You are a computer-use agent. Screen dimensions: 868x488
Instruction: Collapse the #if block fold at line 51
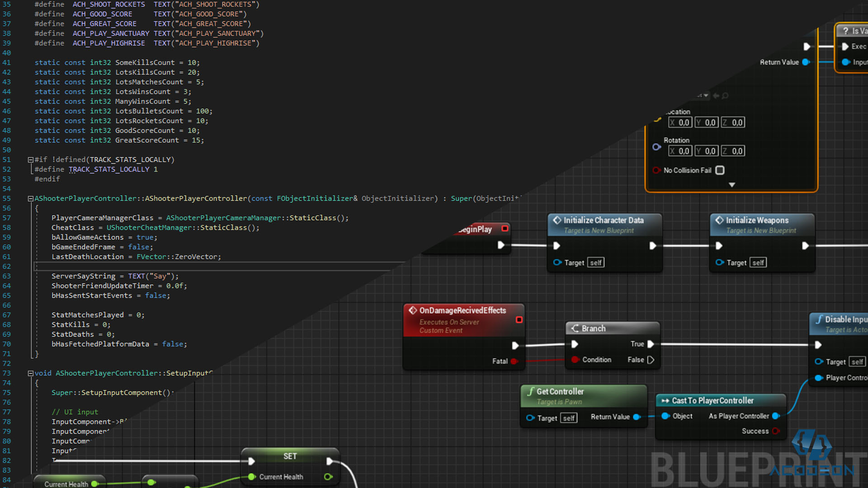30,160
